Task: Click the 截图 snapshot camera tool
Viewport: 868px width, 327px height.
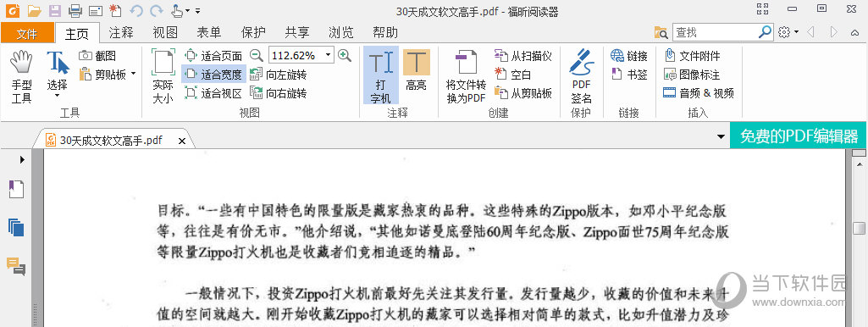Action: [97, 56]
